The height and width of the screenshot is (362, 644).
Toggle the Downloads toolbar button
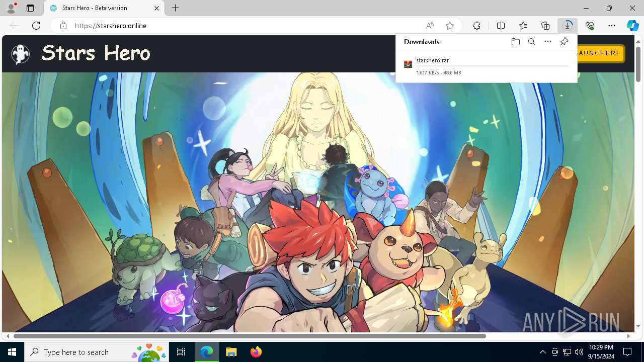click(x=568, y=26)
